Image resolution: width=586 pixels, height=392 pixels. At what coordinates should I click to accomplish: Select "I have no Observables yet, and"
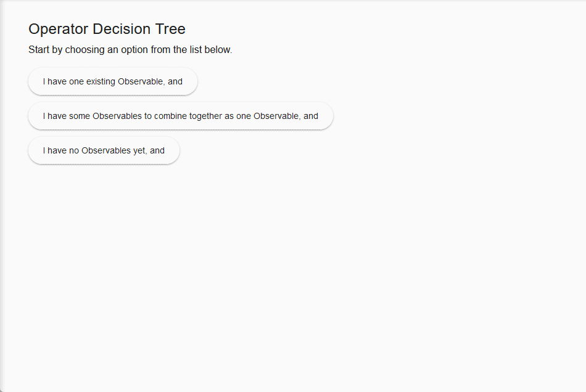[x=104, y=150]
